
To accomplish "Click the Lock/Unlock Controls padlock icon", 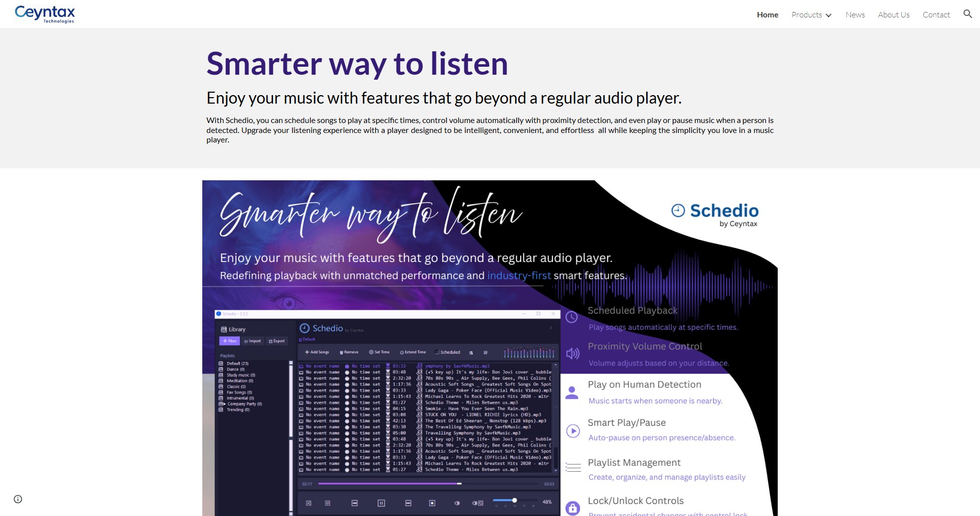I will pyautogui.click(x=573, y=508).
